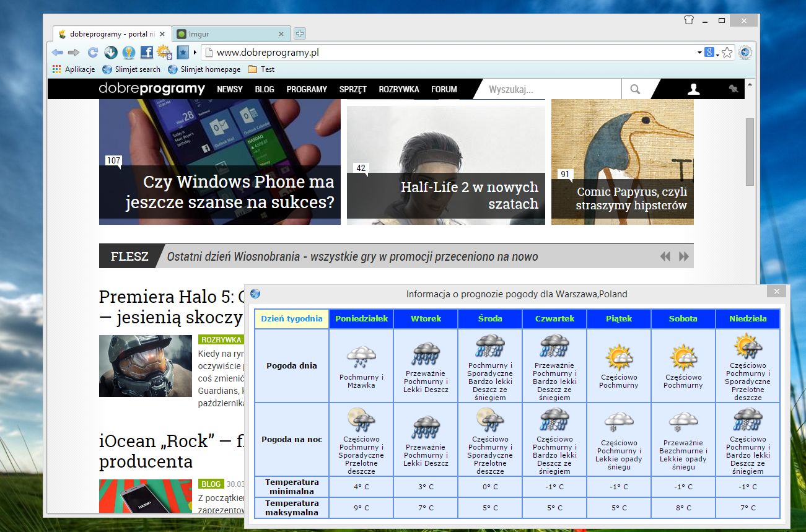Open the NEWSY menu
Image resolution: width=806 pixels, height=532 pixels.
point(230,89)
